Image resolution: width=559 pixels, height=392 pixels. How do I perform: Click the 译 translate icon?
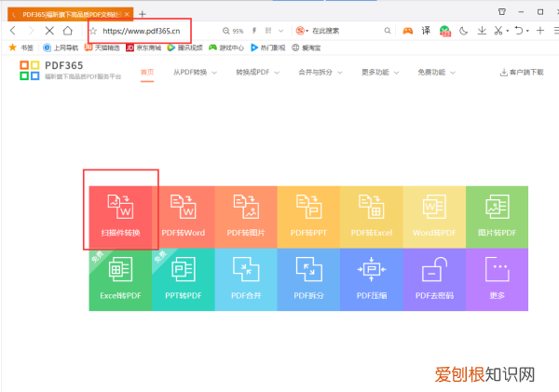coord(426,31)
